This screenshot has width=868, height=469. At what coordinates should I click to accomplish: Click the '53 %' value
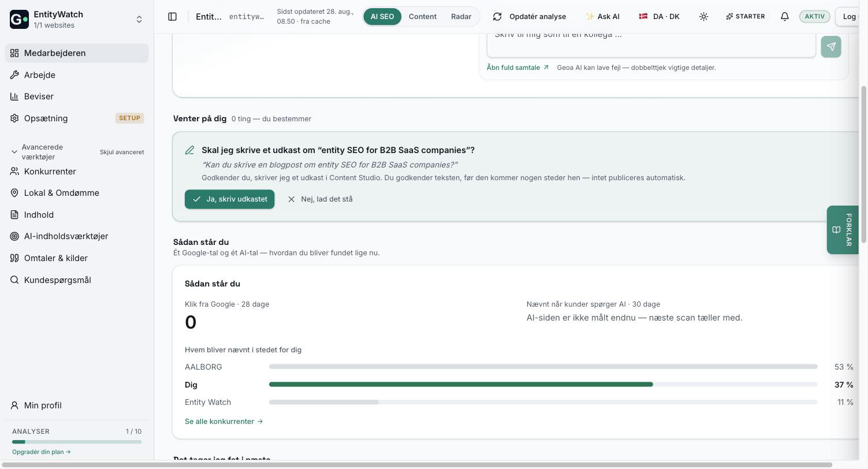click(844, 367)
